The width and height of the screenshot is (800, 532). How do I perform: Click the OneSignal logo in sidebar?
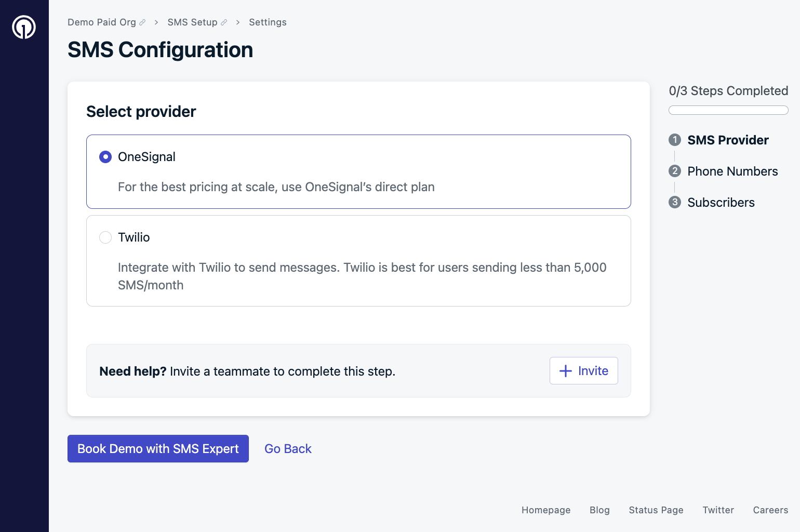(24, 27)
